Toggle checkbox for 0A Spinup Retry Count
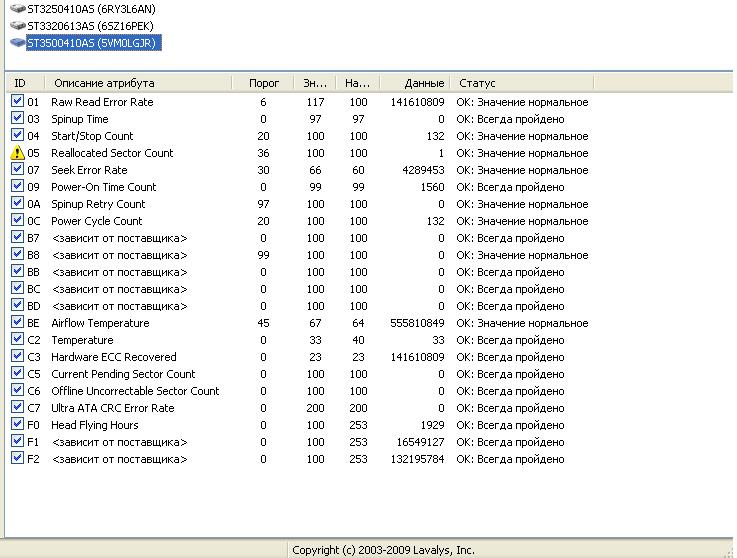737x558 pixels. point(17,203)
